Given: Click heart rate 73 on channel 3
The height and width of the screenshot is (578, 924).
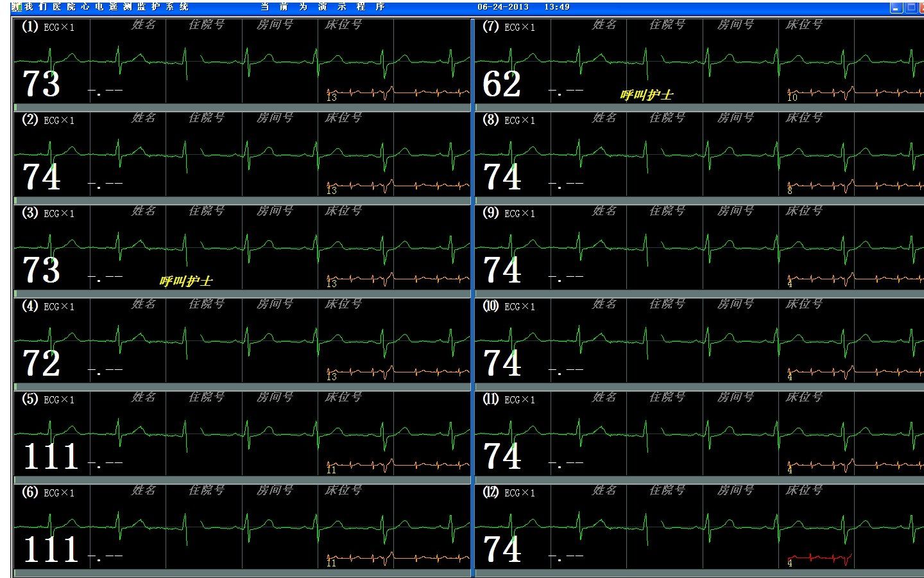Looking at the screenshot, I should 42,270.
